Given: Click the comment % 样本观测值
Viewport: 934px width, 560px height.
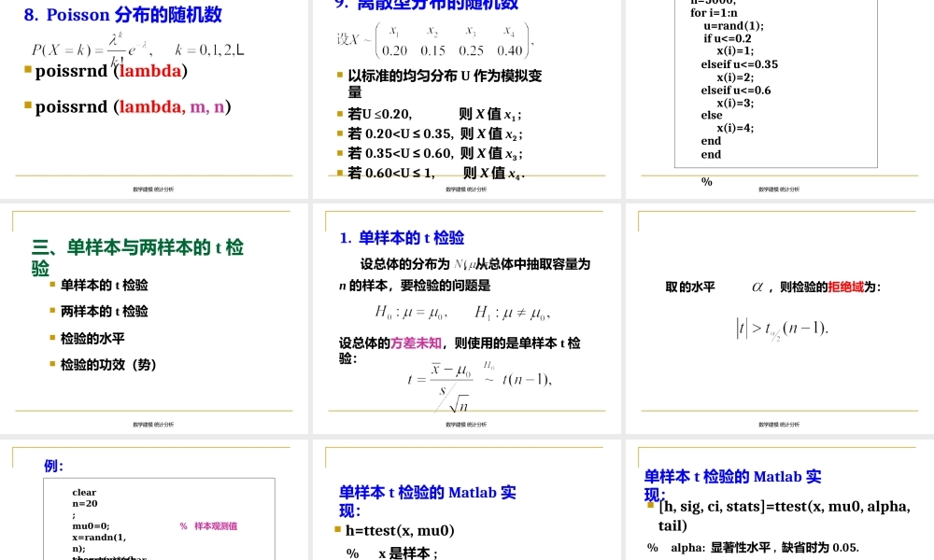Looking at the screenshot, I should (208, 526).
